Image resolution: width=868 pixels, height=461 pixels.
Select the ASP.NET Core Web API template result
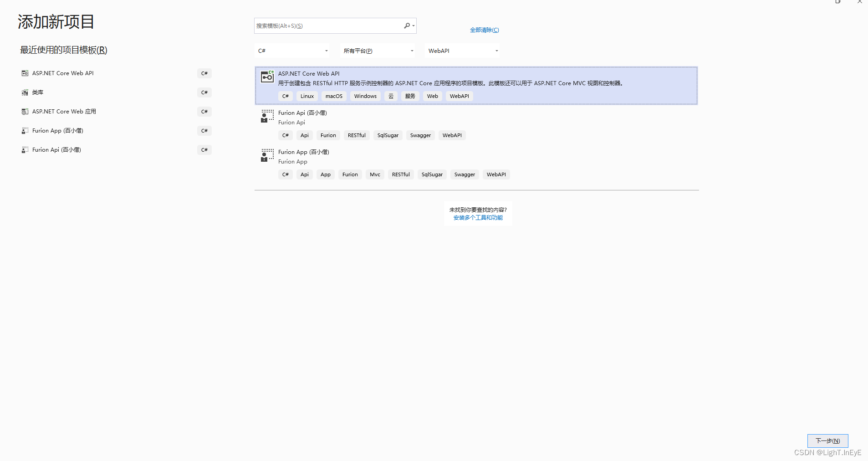pos(476,86)
